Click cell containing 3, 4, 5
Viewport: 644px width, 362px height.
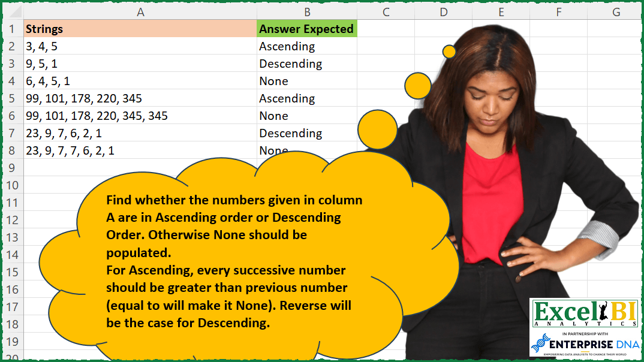140,46
